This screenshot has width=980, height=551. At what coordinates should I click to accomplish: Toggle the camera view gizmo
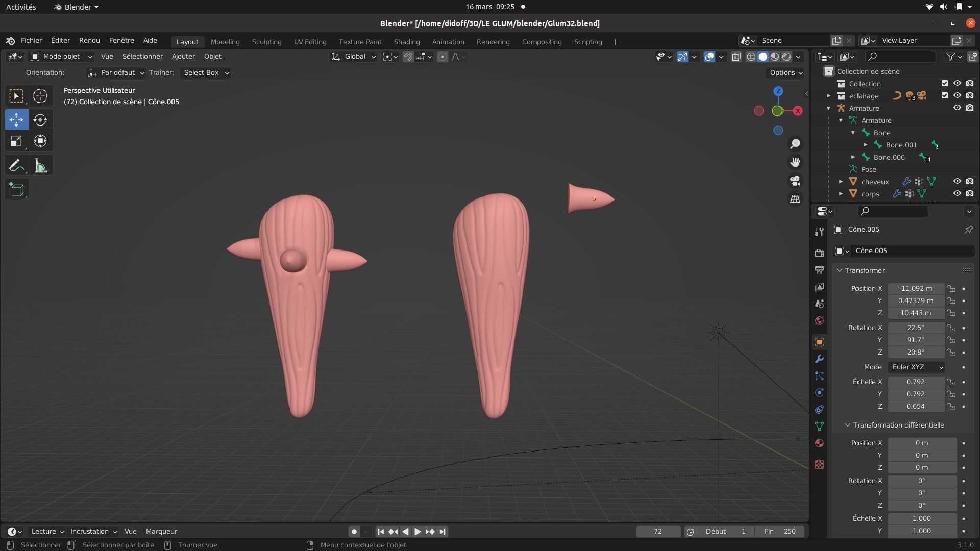tap(795, 181)
